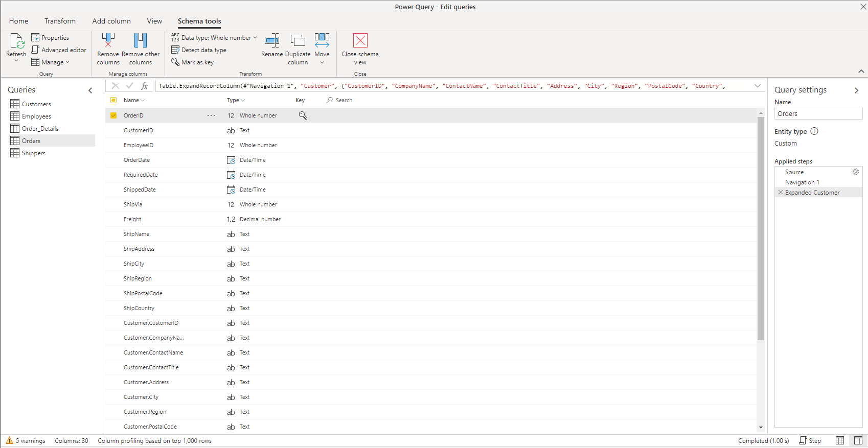Image resolution: width=868 pixels, height=448 pixels.
Task: Open the Add column tab
Action: [x=111, y=21]
